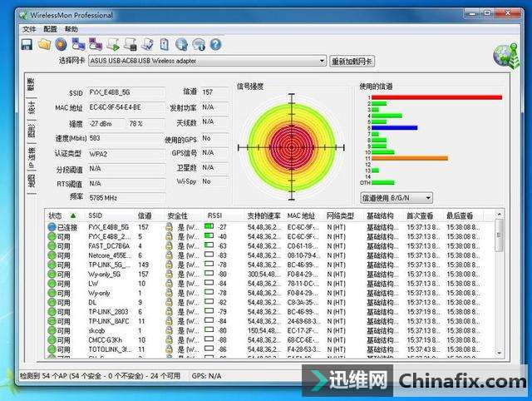Sort the list by 状态 column header
This screenshot has height=401, width=532.
tap(62, 215)
